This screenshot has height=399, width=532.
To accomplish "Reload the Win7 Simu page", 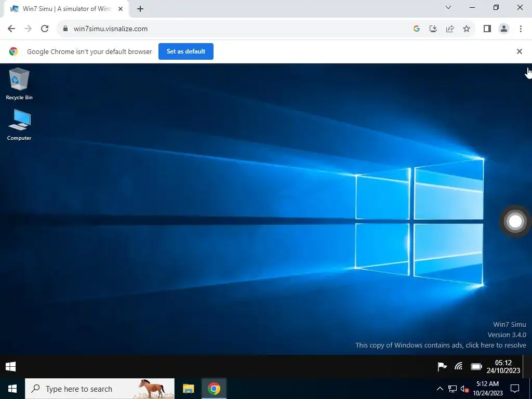I will 45,29.
